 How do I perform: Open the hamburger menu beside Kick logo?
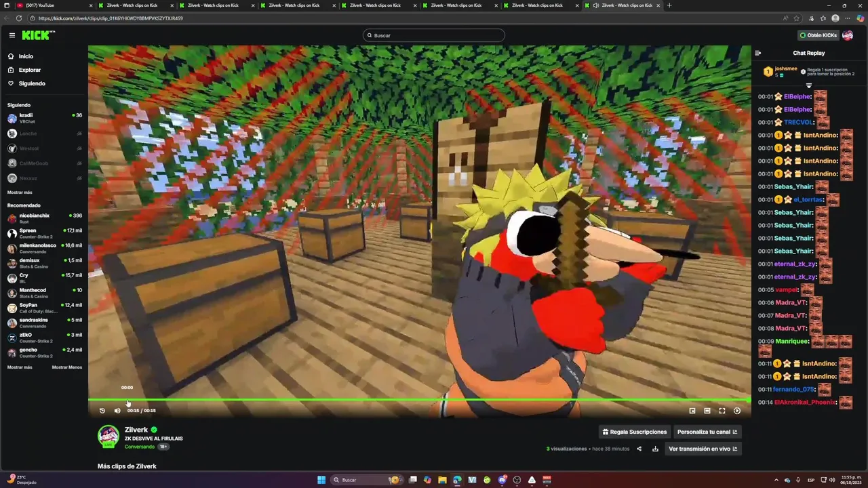click(12, 35)
